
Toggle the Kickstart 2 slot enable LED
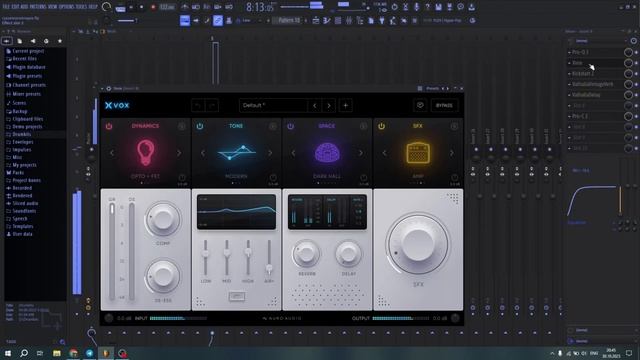click(x=636, y=73)
